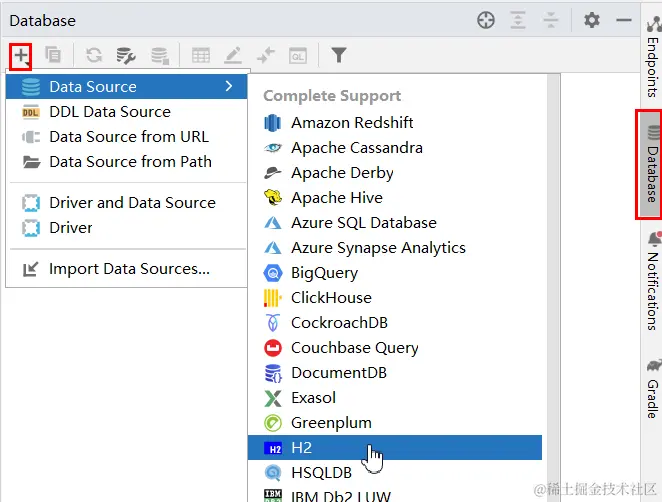
Task: Open the Database side tab
Action: coord(651,164)
